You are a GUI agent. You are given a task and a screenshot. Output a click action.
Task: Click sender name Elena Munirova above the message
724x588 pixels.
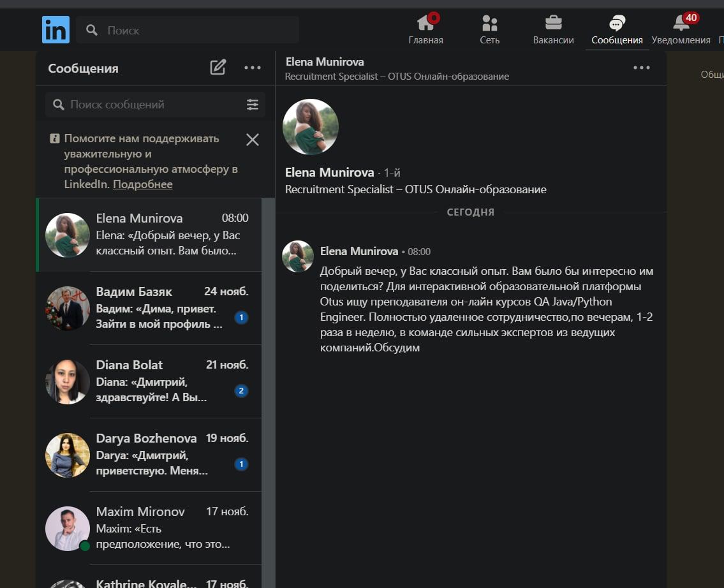(358, 251)
